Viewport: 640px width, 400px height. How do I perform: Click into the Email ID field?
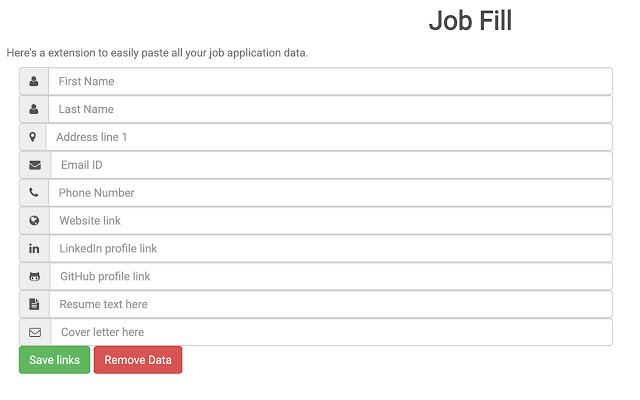point(331,165)
